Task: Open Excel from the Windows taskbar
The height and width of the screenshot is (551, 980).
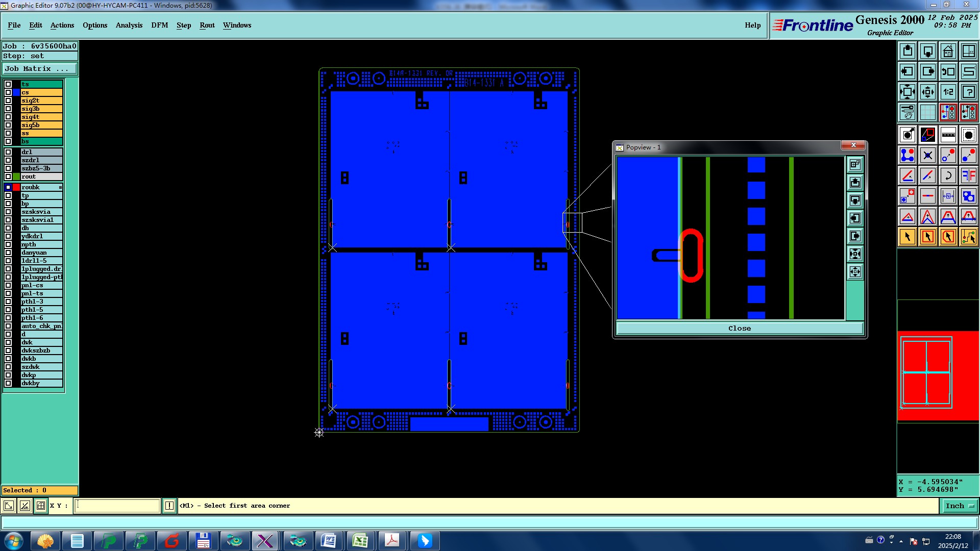Action: tap(360, 540)
